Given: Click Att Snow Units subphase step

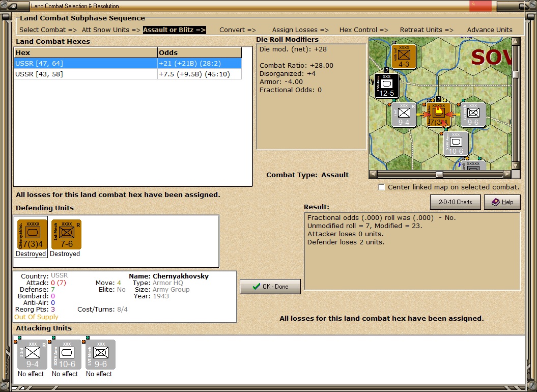Looking at the screenshot, I should tap(111, 30).
